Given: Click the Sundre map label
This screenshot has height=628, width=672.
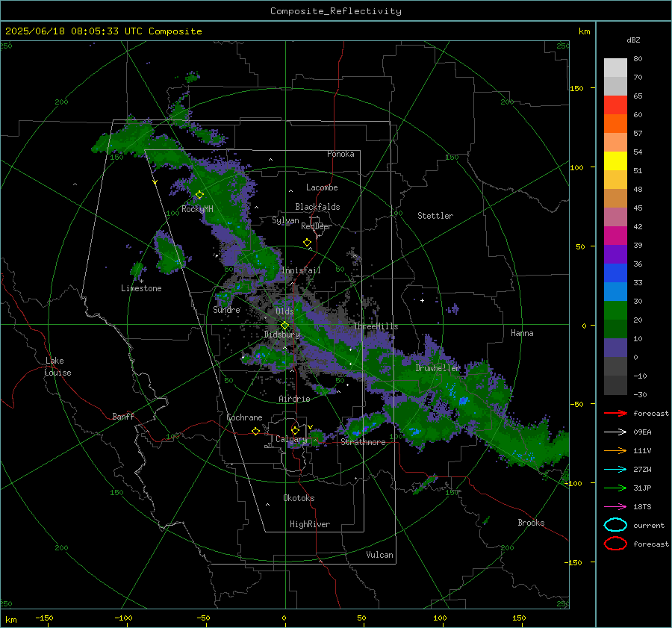Looking at the screenshot, I should click(x=226, y=309).
